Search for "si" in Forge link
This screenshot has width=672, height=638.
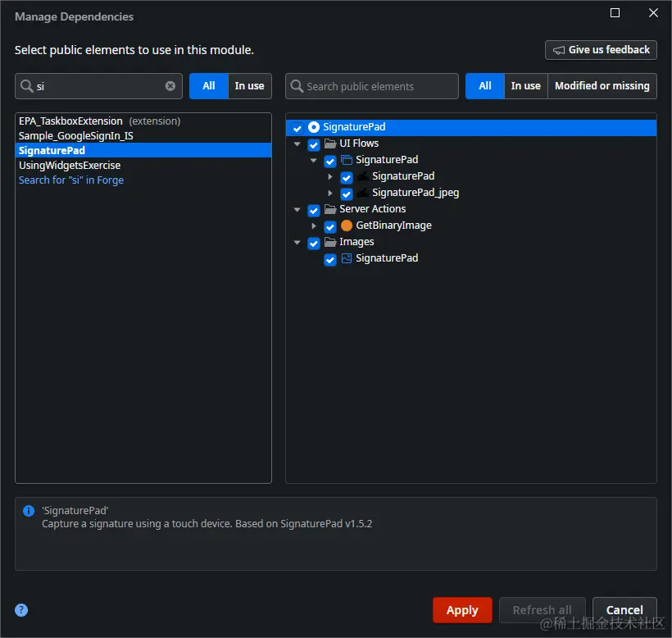tap(71, 180)
